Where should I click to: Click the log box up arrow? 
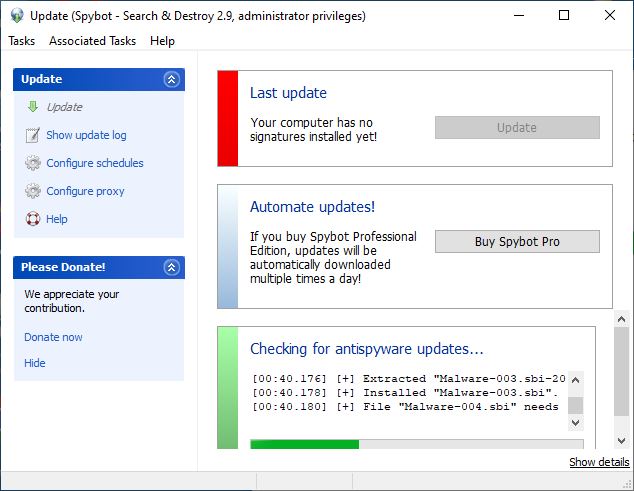(576, 380)
